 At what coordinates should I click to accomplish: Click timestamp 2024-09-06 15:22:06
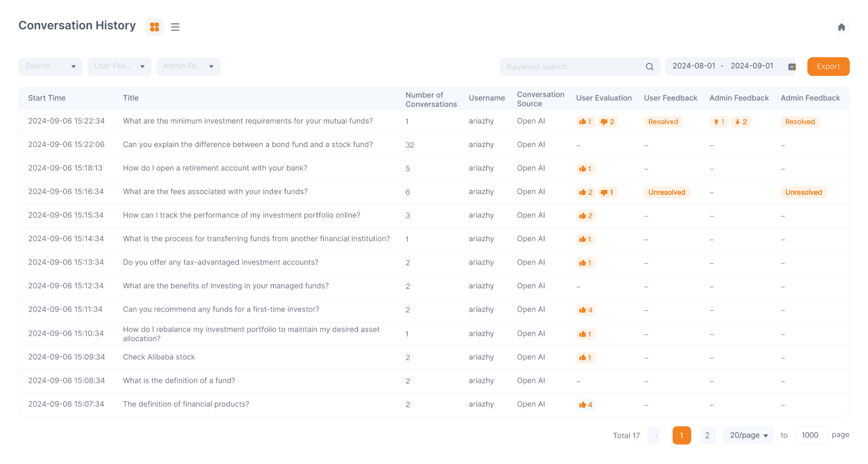[x=67, y=145]
